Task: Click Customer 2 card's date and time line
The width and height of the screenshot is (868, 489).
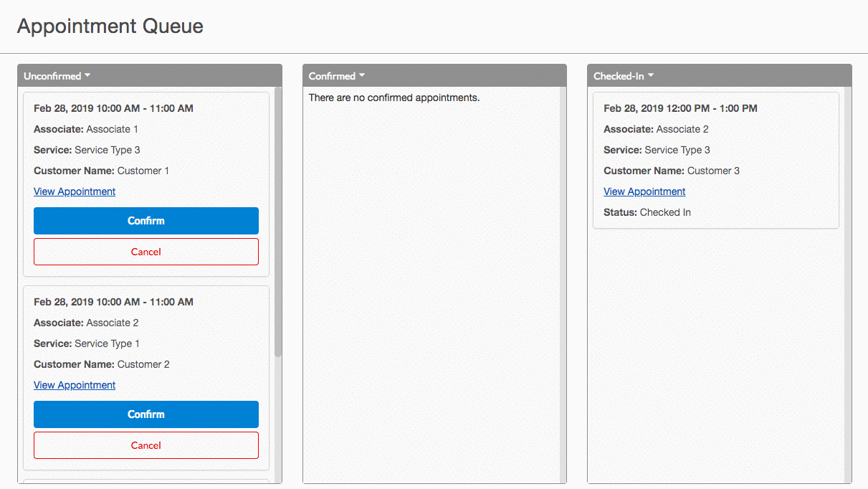Action: click(113, 302)
